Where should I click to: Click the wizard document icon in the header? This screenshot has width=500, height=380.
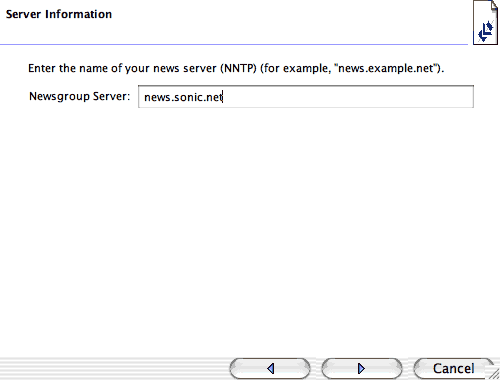485,22
